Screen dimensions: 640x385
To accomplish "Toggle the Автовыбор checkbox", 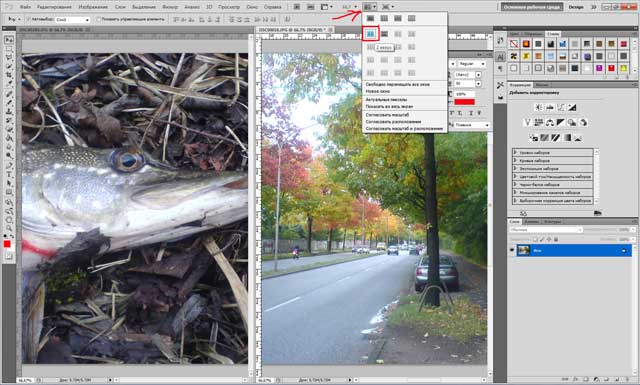I will [28, 19].
